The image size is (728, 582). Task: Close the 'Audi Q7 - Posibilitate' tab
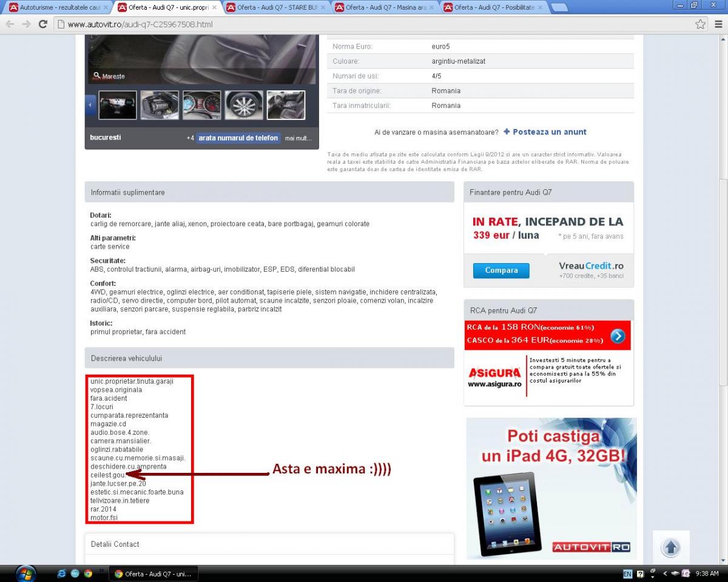pos(540,8)
